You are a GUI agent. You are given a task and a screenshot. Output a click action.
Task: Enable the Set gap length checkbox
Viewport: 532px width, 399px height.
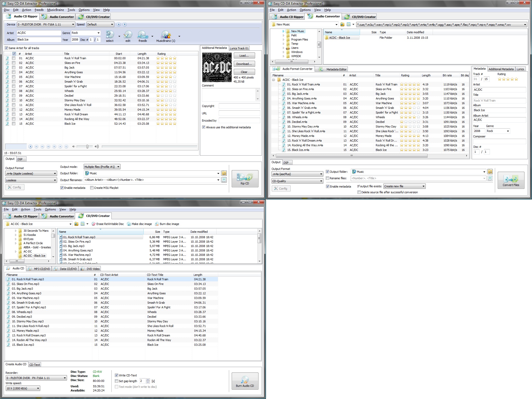point(116,381)
